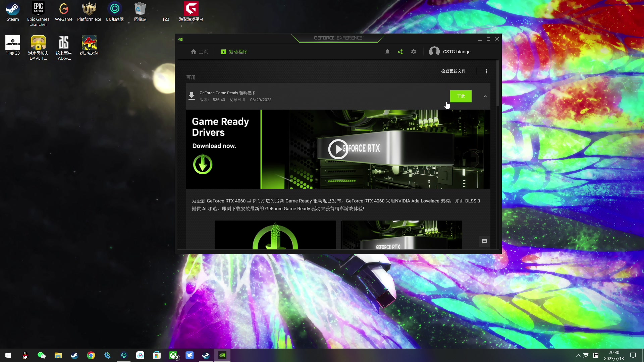The height and width of the screenshot is (362, 644).
Task: Select the WeGame desktop icon
Action: click(x=64, y=12)
